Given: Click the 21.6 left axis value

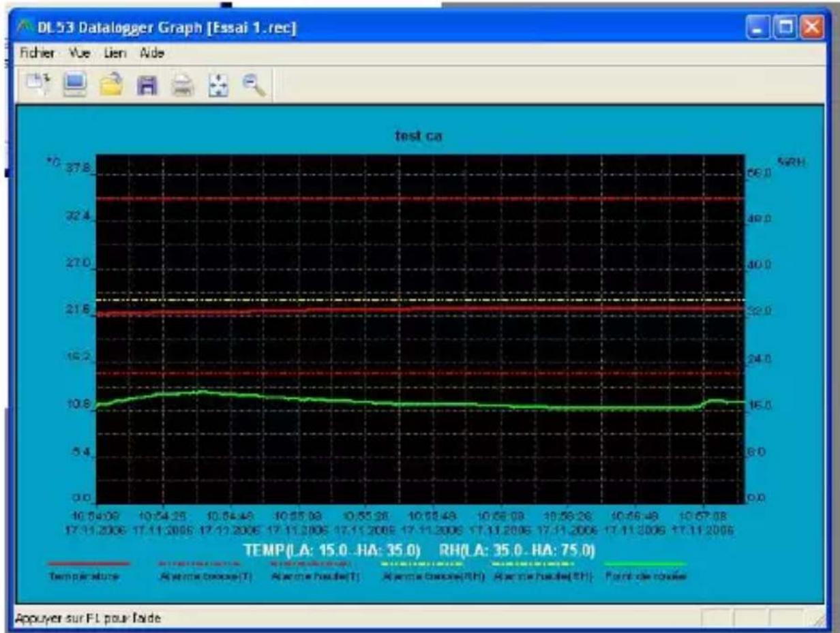Looking at the screenshot, I should (x=78, y=310).
